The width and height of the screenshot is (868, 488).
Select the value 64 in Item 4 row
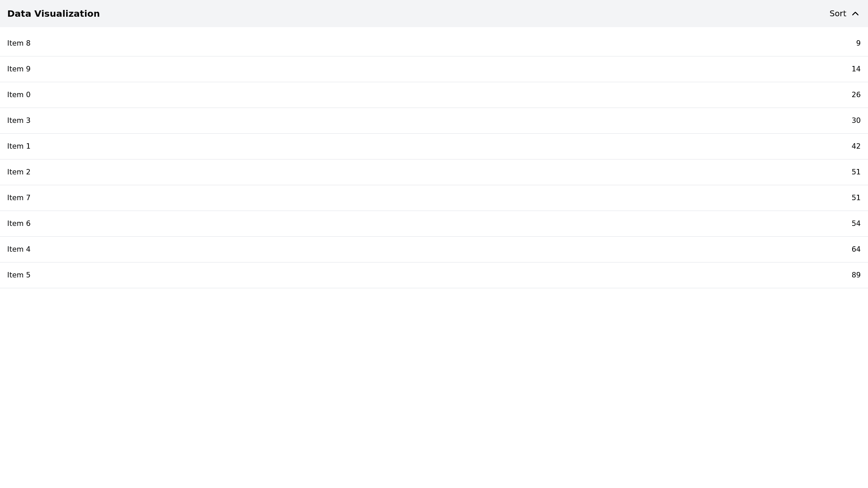click(856, 249)
